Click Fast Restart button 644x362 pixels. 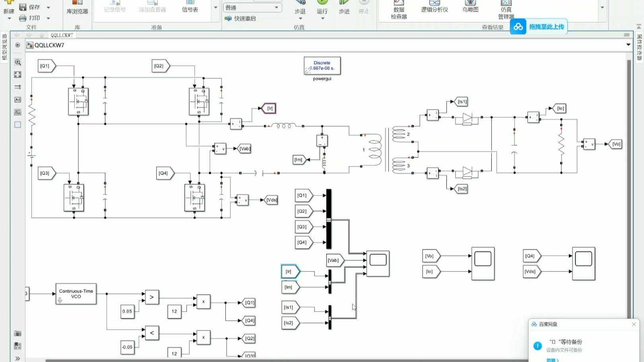pyautogui.click(x=240, y=18)
